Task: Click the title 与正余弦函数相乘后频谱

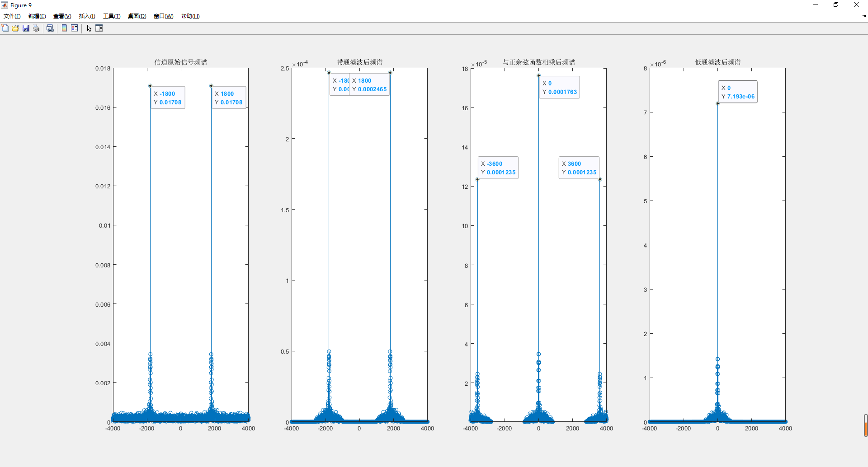Action: tap(539, 62)
